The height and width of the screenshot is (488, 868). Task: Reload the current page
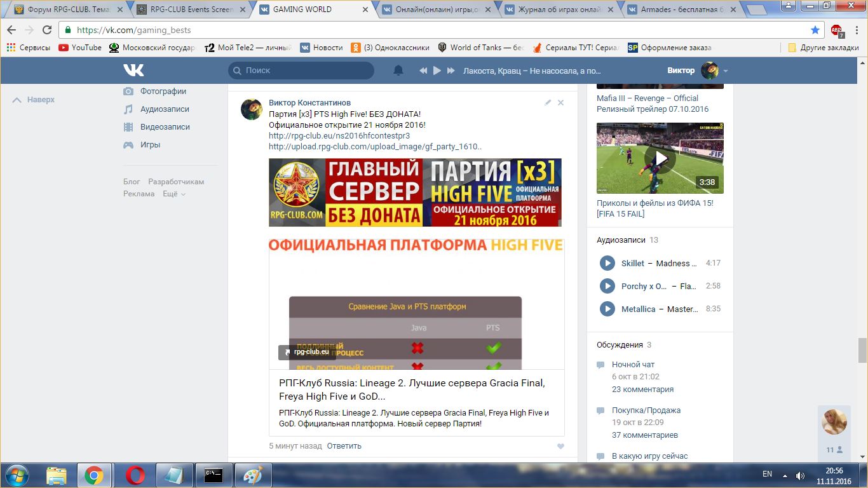click(x=47, y=30)
